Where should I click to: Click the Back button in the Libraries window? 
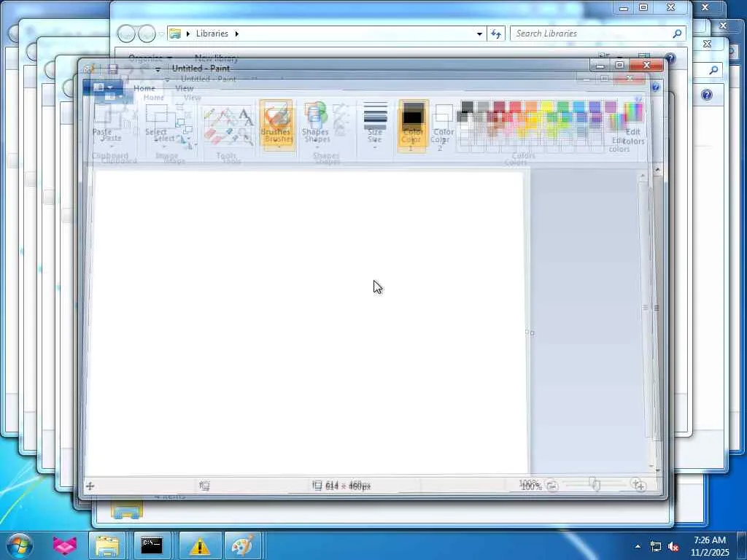126,34
